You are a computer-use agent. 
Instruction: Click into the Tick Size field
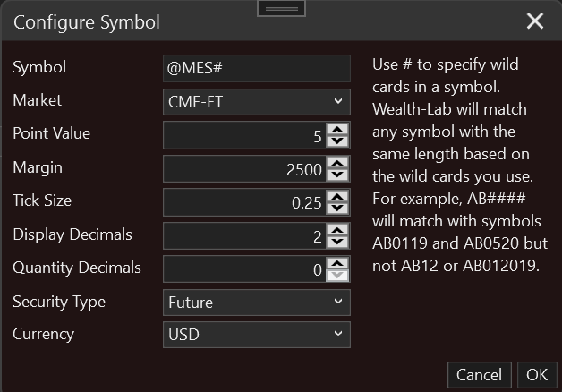pyautogui.click(x=243, y=202)
